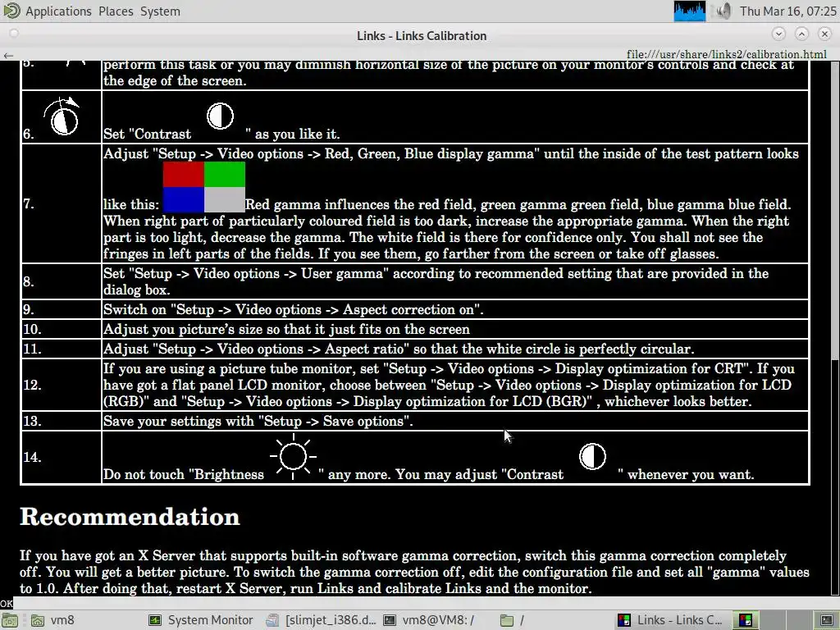Click the vertical scrollbar of Links page
The image size is (840, 630).
[x=835, y=326]
